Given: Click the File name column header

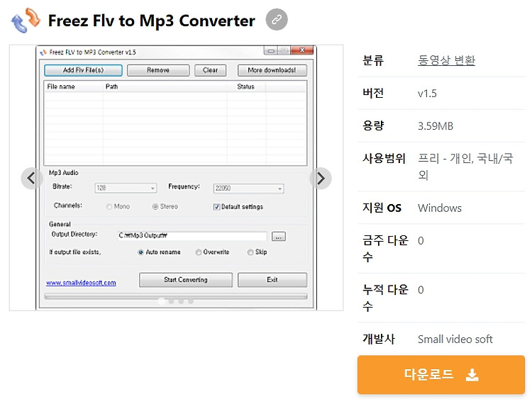Looking at the screenshot, I should click(x=73, y=86).
